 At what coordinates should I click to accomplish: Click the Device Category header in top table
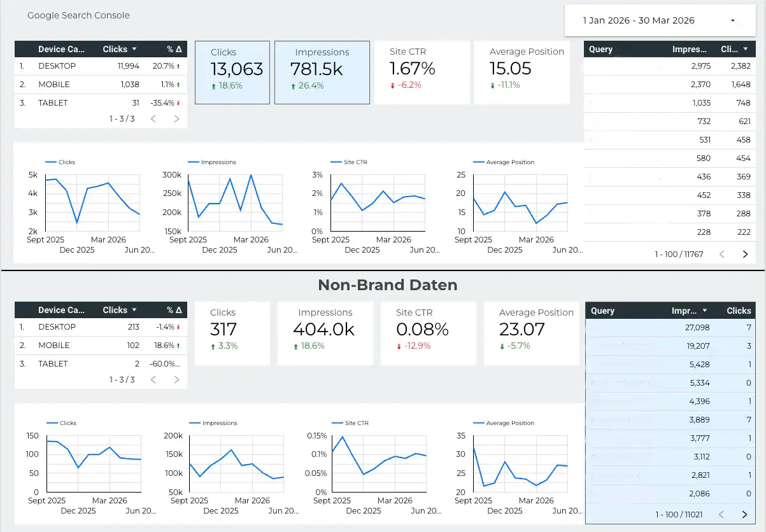pos(61,49)
